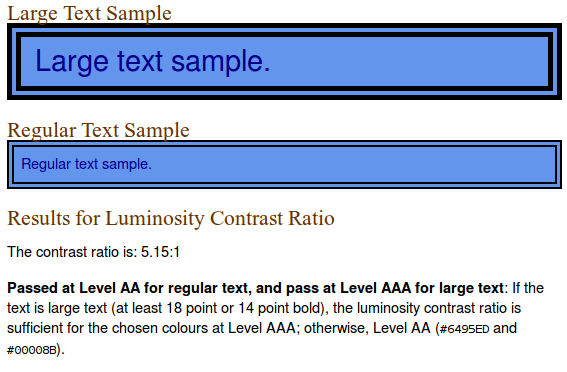Viewport: 567px width, 372px height.
Task: Click the word "Luminosity" in the results heading
Action: (155, 219)
